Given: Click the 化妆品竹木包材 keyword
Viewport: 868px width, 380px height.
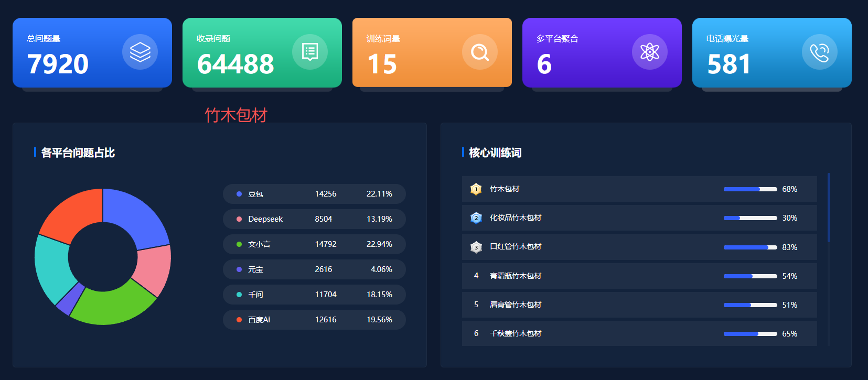Looking at the screenshot, I should [x=516, y=218].
